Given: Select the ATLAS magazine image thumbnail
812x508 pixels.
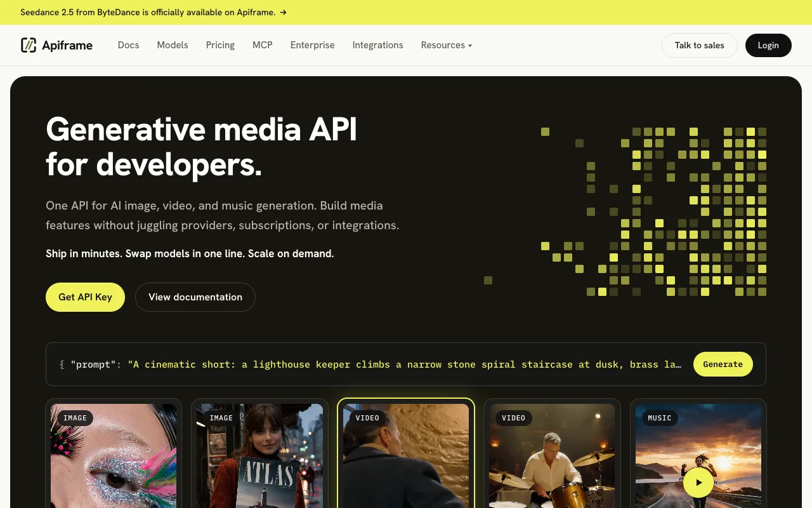Looking at the screenshot, I should [259, 456].
